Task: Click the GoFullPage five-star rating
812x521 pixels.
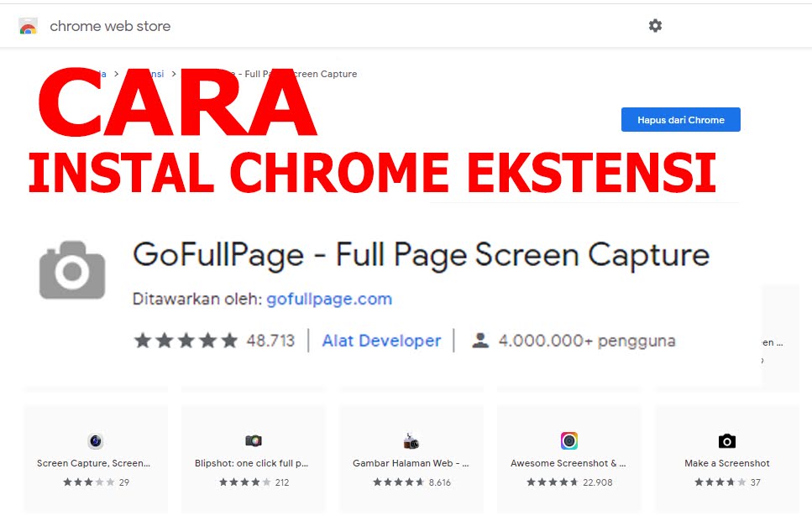Action: (186, 341)
